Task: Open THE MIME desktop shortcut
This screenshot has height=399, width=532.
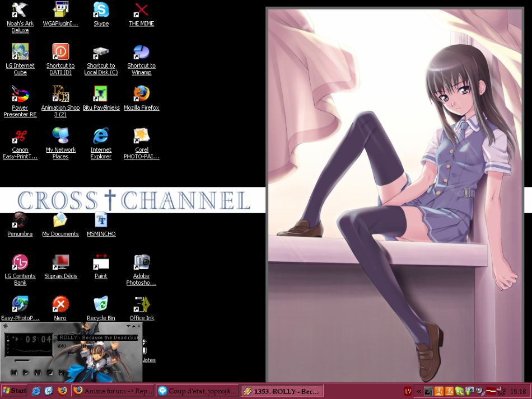Action: (x=142, y=14)
